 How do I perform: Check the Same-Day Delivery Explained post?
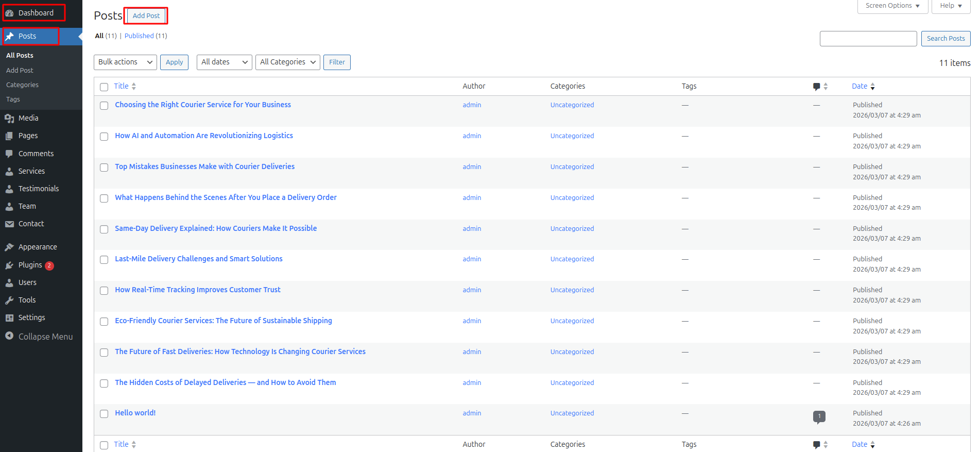(104, 229)
